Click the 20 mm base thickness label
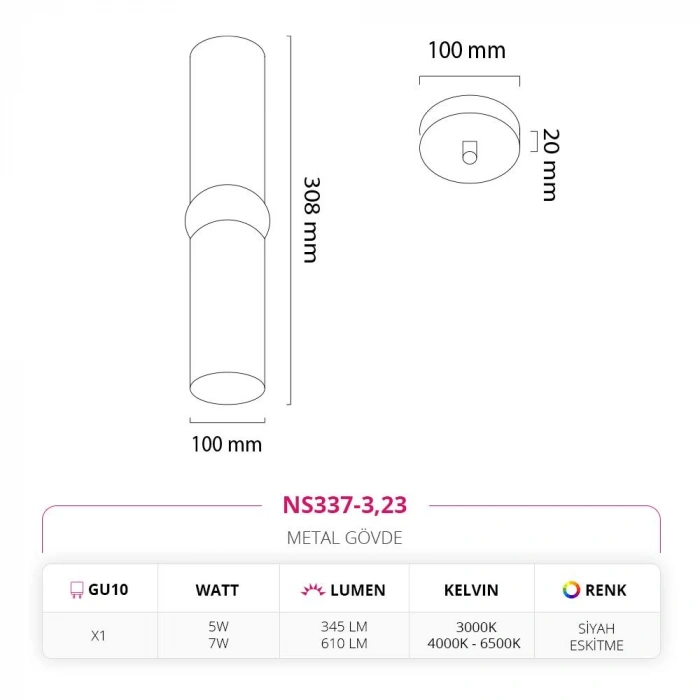 (x=549, y=166)
